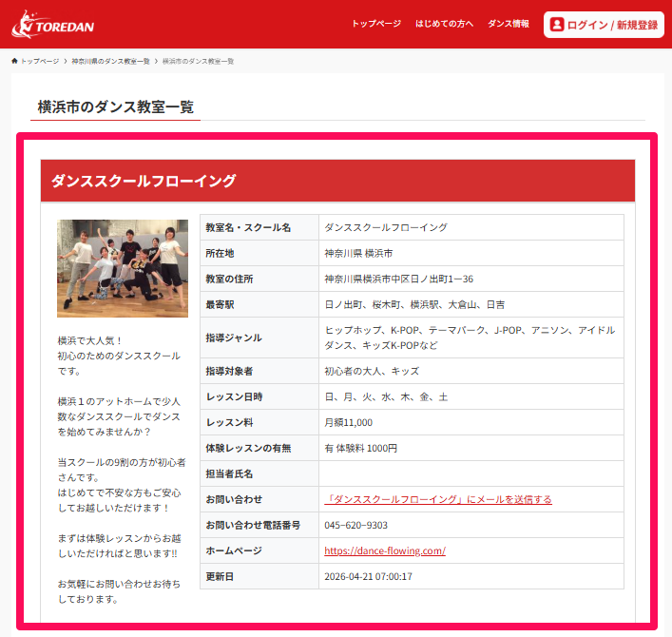Screen dimensions: 672x637
Task: Click the 横浜市のダンス教室一覧 page heading
Action: (x=116, y=106)
